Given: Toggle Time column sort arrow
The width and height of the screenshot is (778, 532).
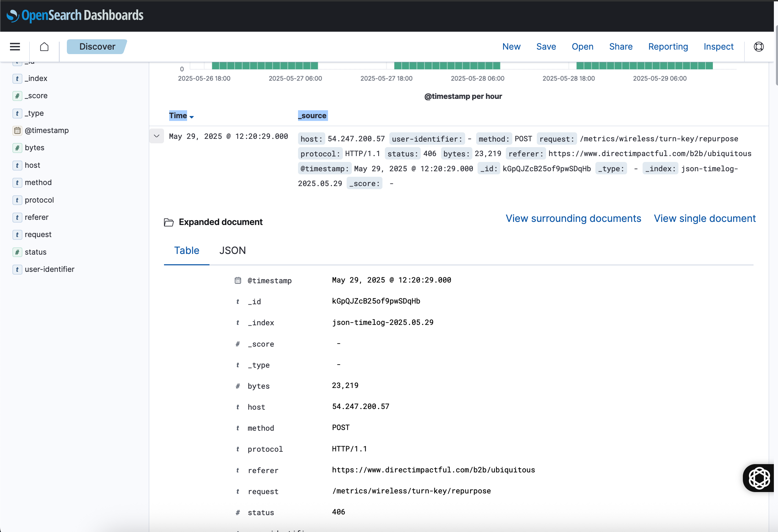Looking at the screenshot, I should point(192,117).
